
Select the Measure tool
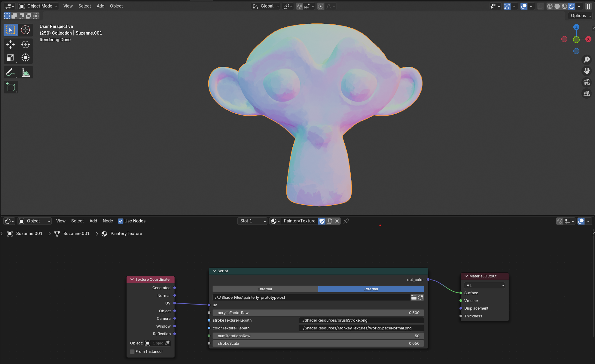tap(26, 72)
